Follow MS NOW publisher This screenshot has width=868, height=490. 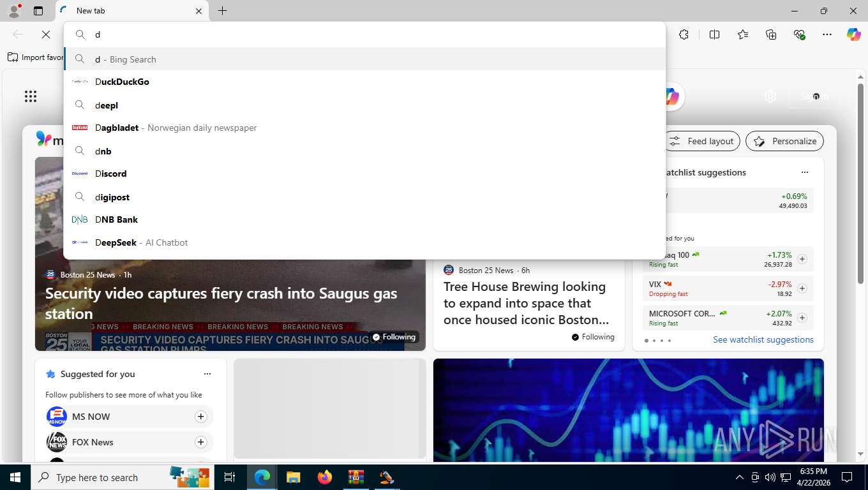[x=200, y=417]
